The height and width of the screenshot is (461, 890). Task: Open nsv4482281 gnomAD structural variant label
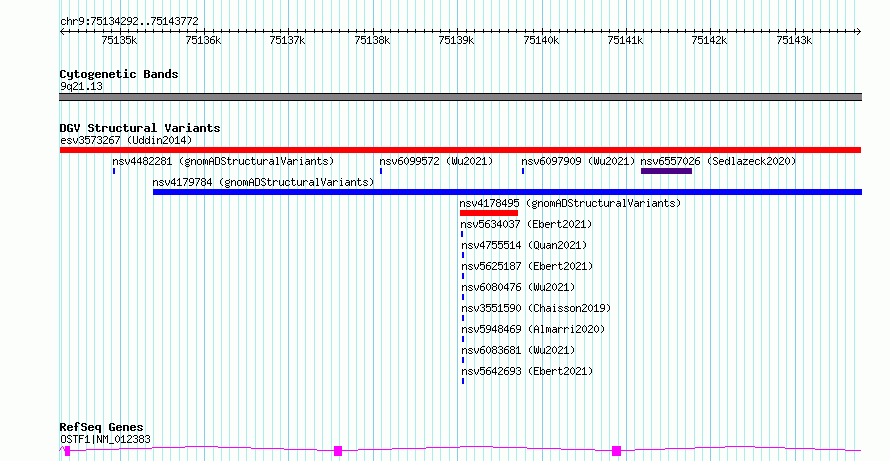point(223,161)
